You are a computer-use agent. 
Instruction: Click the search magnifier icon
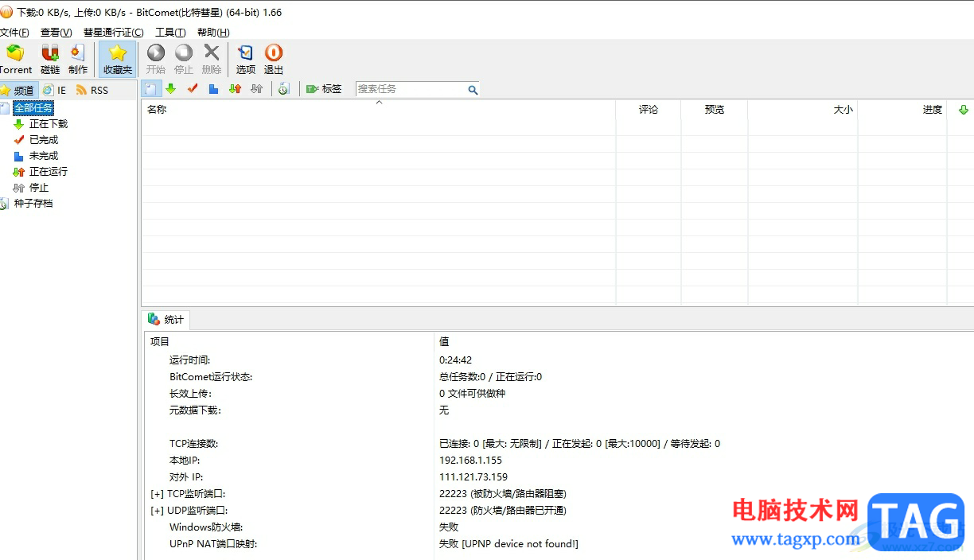[x=473, y=90]
